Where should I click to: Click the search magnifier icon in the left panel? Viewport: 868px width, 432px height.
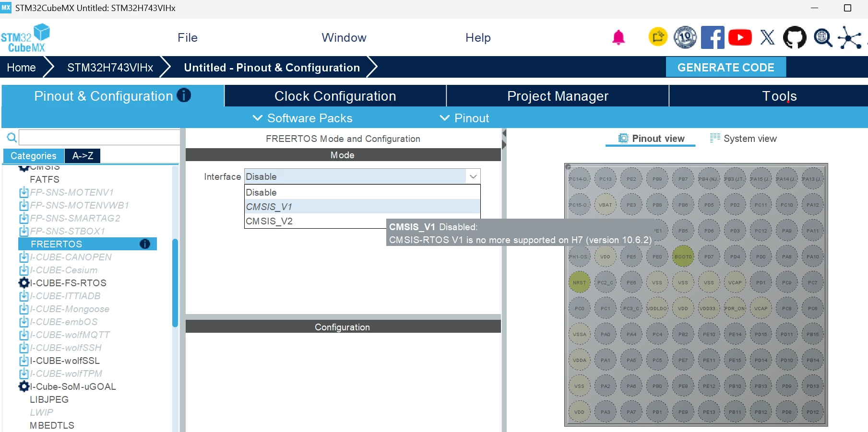[x=12, y=138]
